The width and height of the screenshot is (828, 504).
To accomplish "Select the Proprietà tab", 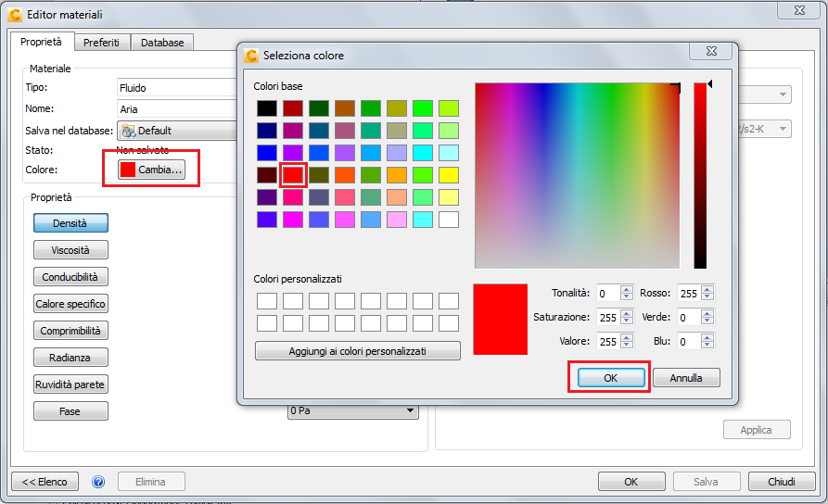I will (x=41, y=42).
